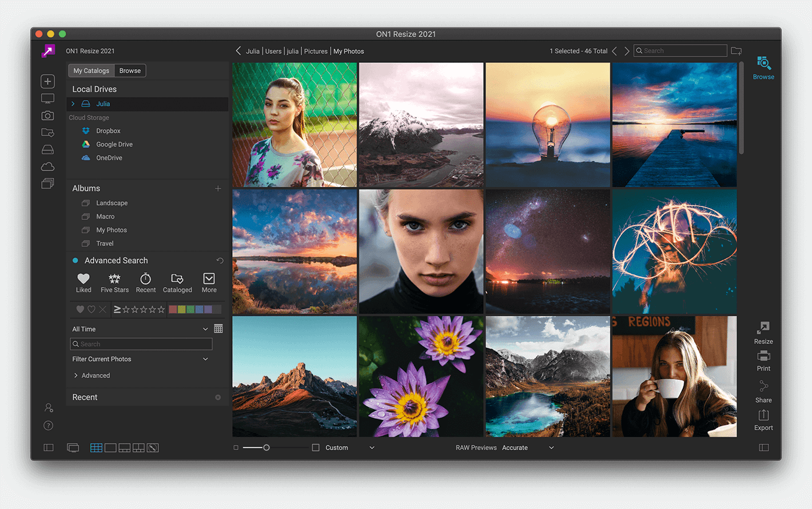
Task: Switch to grid view
Action: 96,448
